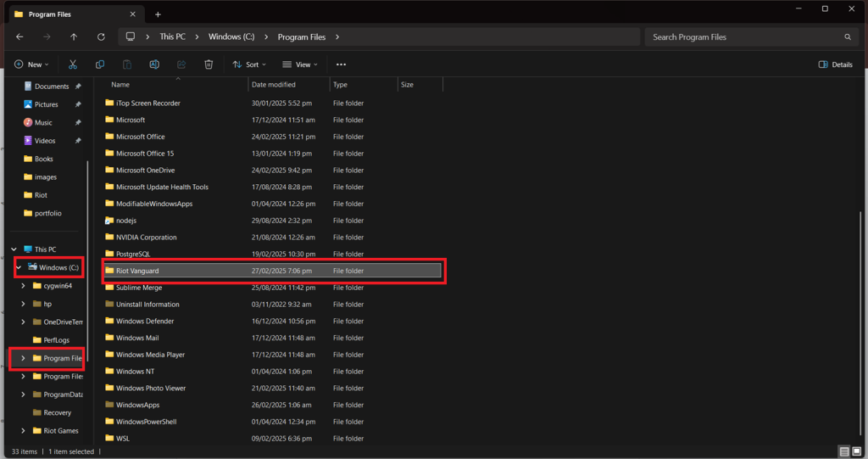Click the Cut scissors icon
This screenshot has height=459, width=868.
pos(73,64)
